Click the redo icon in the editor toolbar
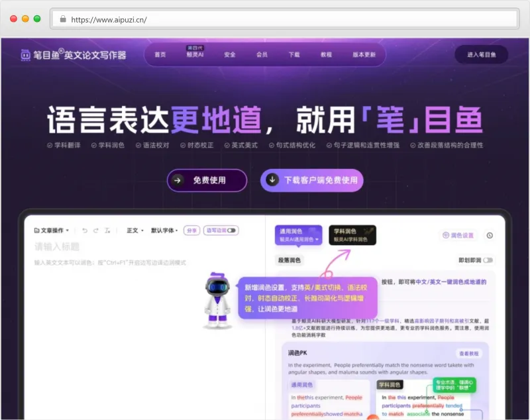The width and height of the screenshot is (530, 420). (96, 230)
